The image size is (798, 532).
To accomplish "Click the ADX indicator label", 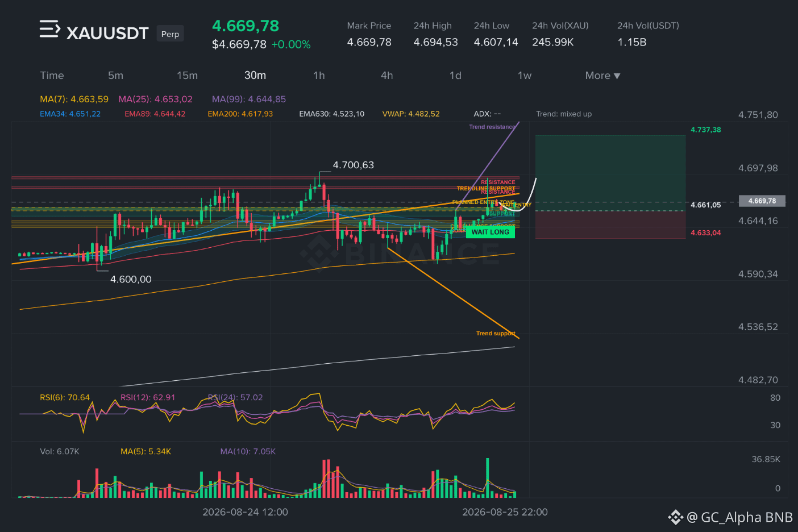I will [x=487, y=114].
